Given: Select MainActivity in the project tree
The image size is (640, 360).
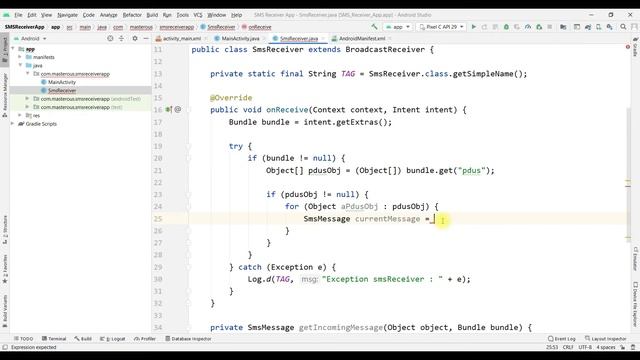Looking at the screenshot, I should [62, 82].
